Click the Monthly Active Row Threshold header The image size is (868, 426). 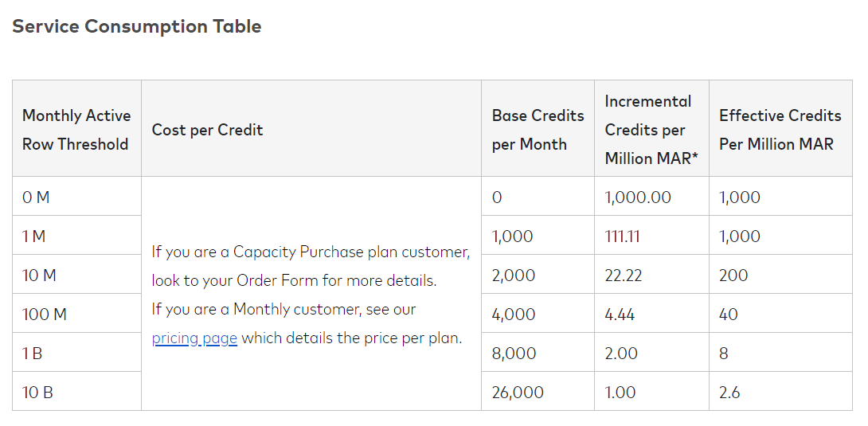coord(76,130)
